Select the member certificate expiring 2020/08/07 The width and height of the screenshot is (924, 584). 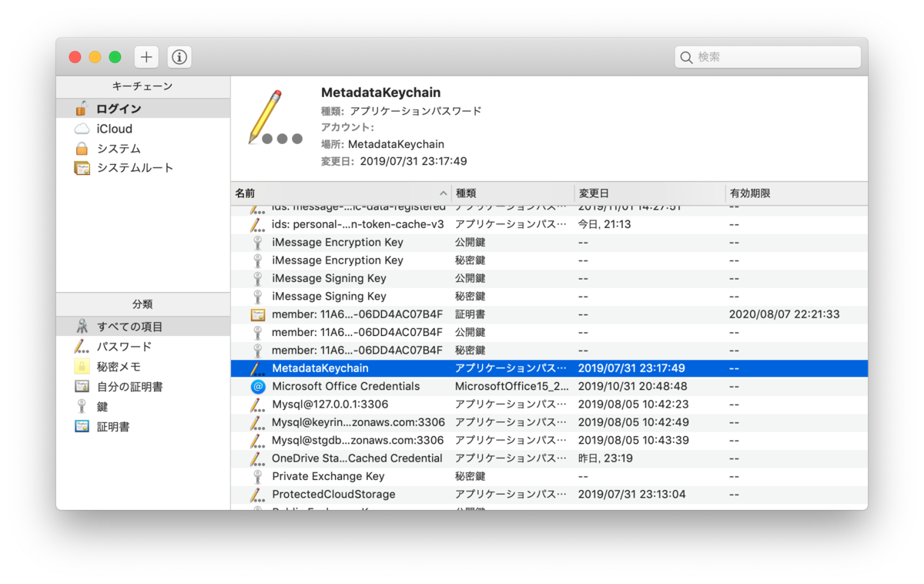point(549,314)
